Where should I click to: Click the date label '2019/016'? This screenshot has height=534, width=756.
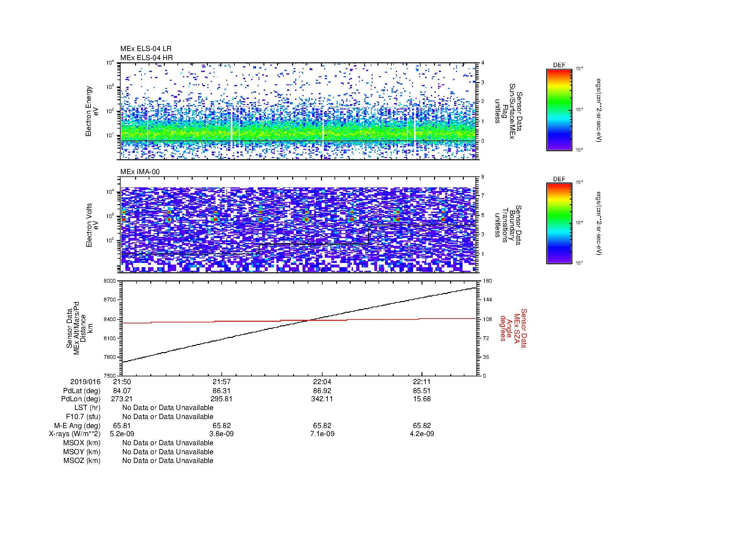[85, 382]
